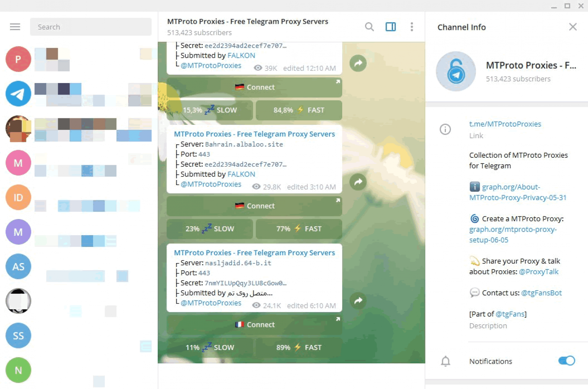Open the t.me/MTProtoProxies link
This screenshot has height=389, width=588.
coord(505,124)
